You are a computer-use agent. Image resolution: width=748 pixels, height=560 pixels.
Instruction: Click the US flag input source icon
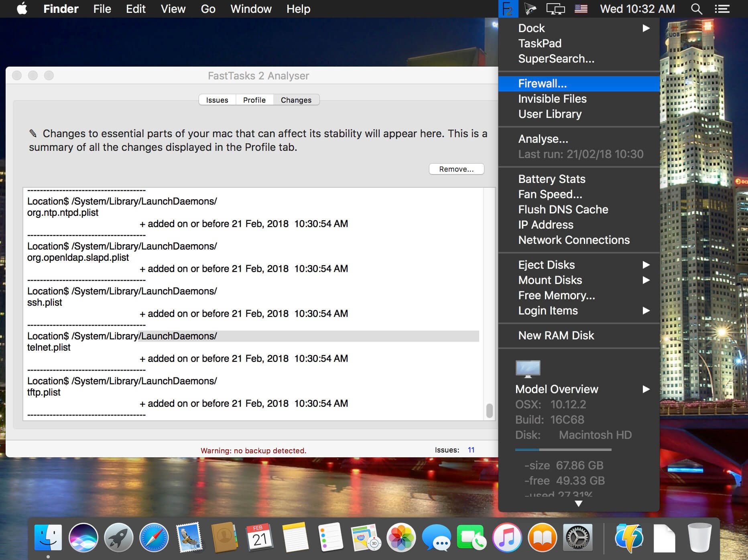pyautogui.click(x=581, y=9)
